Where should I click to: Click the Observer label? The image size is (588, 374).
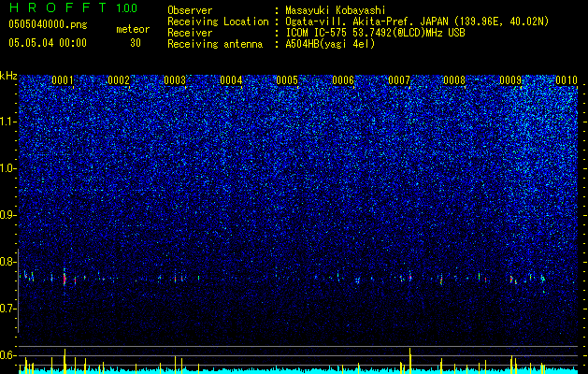190,10
